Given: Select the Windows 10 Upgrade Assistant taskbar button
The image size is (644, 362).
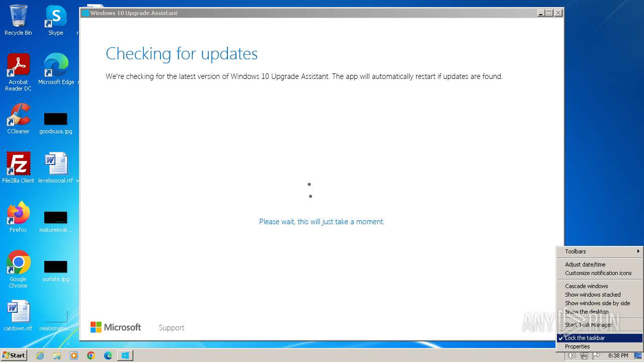Looking at the screenshot, I should click(x=125, y=355).
